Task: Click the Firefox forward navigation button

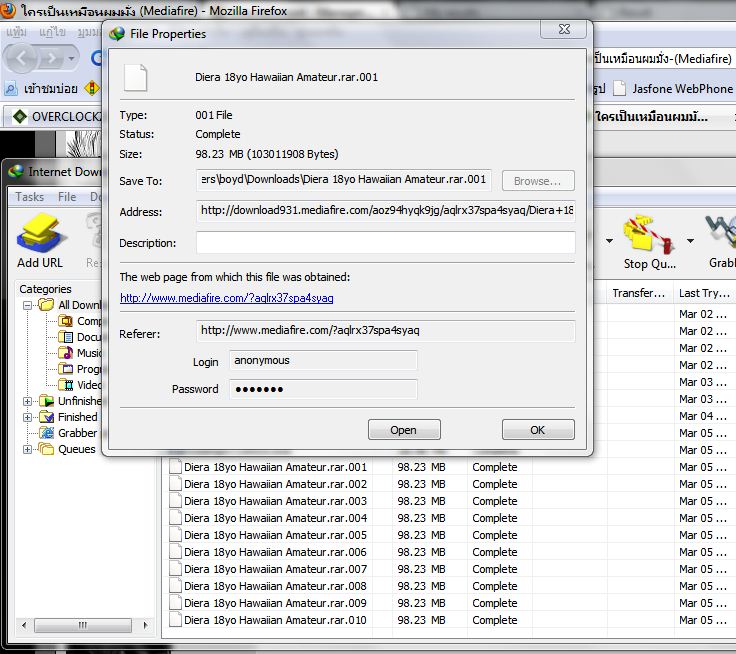Action: coord(52,58)
